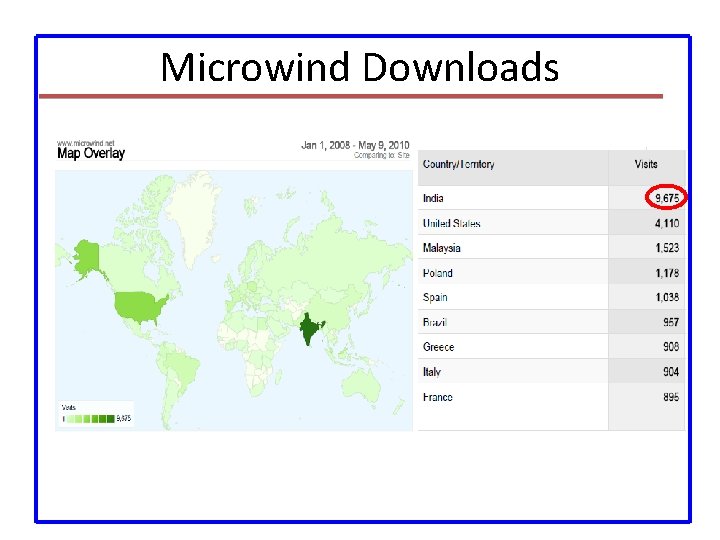Select the Greece row label

pos(439,347)
